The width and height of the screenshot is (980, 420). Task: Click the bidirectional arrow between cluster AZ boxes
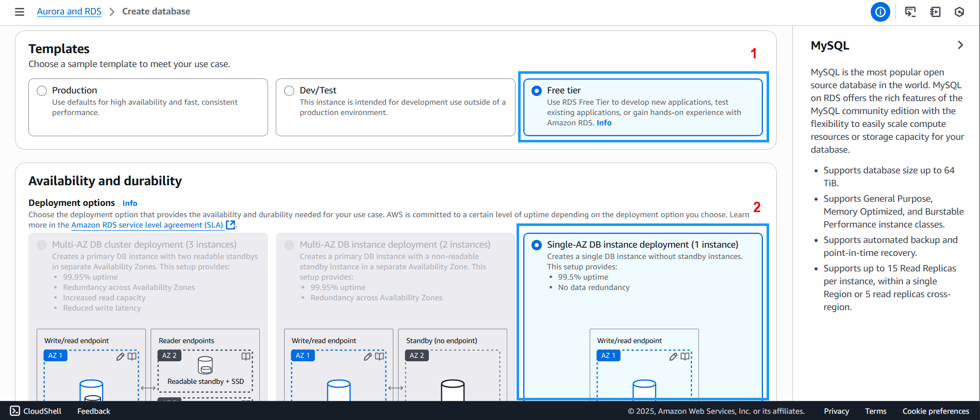tap(148, 388)
